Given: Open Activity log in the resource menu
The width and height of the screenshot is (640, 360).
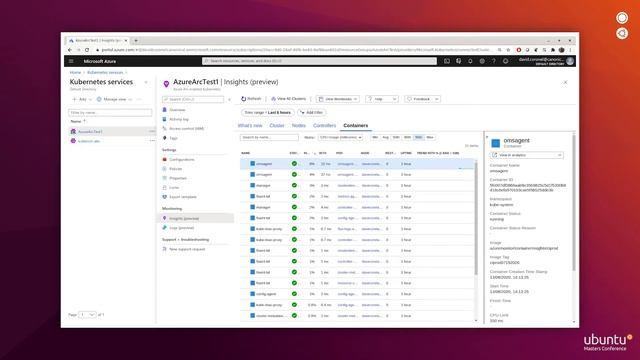Looking at the screenshot, I should coord(179,119).
